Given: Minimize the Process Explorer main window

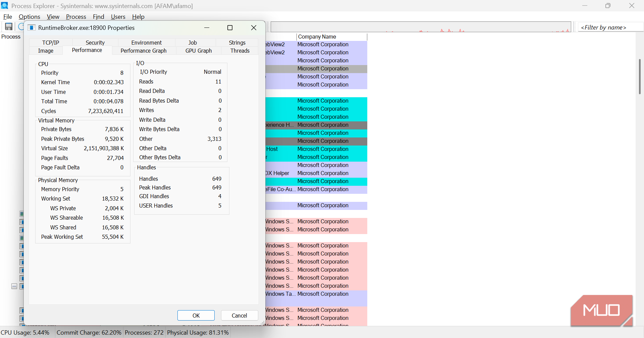Looking at the screenshot, I should [x=585, y=6].
